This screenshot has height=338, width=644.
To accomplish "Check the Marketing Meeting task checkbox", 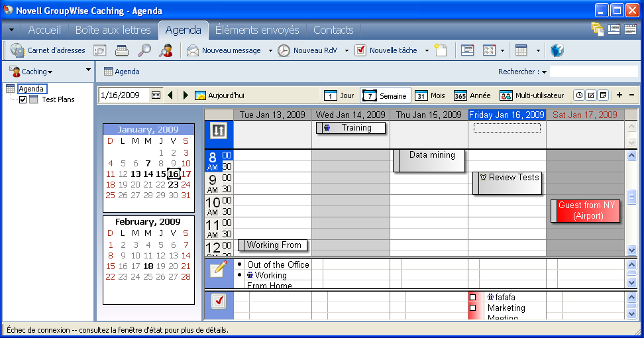I will pyautogui.click(x=473, y=308).
